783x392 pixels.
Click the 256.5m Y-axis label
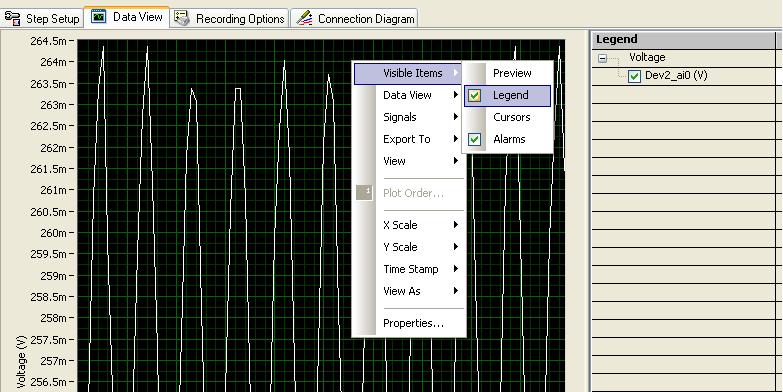point(48,382)
